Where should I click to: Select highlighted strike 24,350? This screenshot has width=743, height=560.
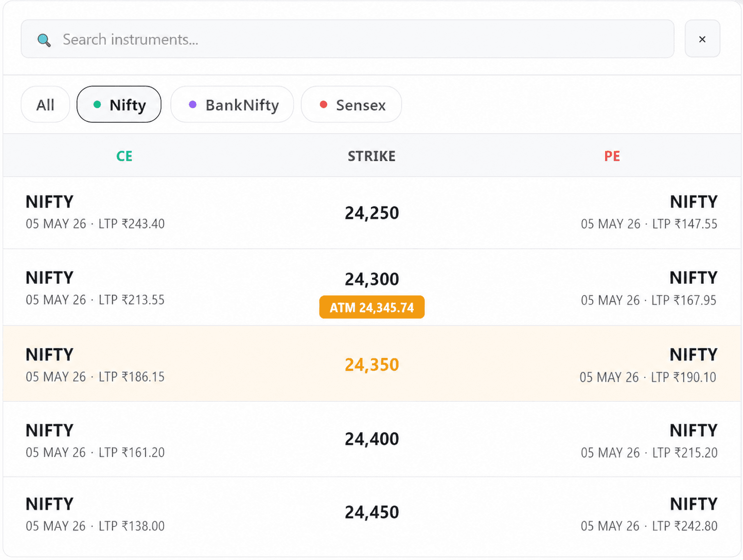point(371,365)
